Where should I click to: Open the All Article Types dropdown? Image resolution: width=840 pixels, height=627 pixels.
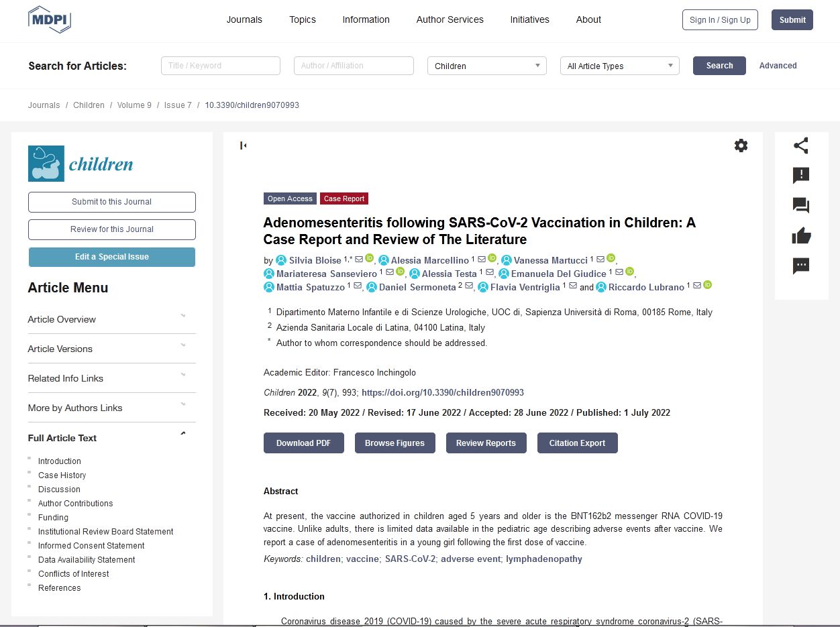pyautogui.click(x=619, y=66)
